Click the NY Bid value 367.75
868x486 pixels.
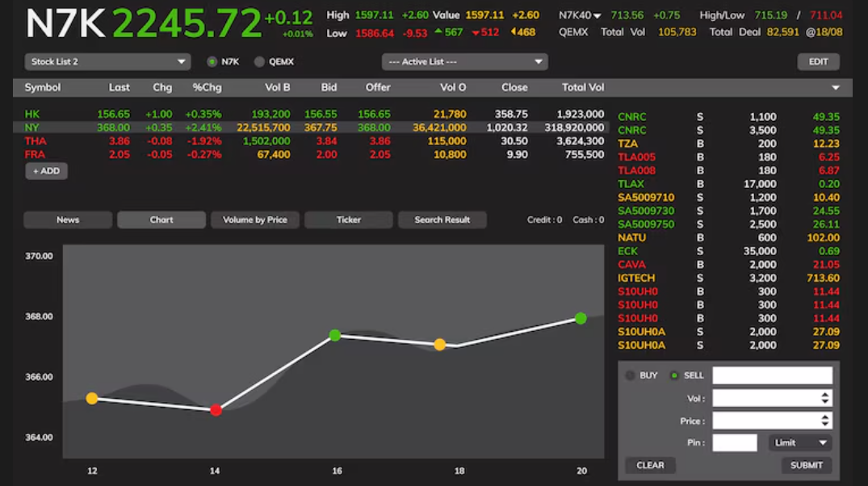[x=321, y=128]
